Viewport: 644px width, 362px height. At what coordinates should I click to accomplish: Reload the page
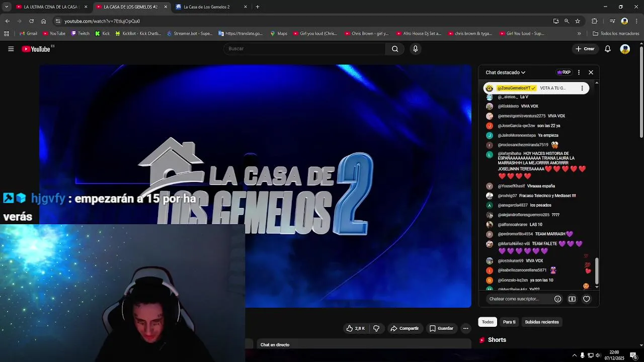31,21
